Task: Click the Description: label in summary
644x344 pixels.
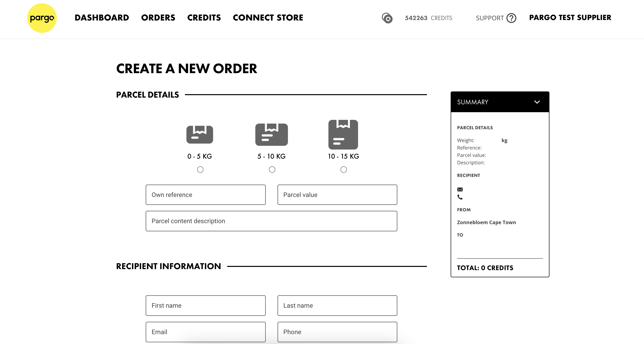Action: pos(470,163)
